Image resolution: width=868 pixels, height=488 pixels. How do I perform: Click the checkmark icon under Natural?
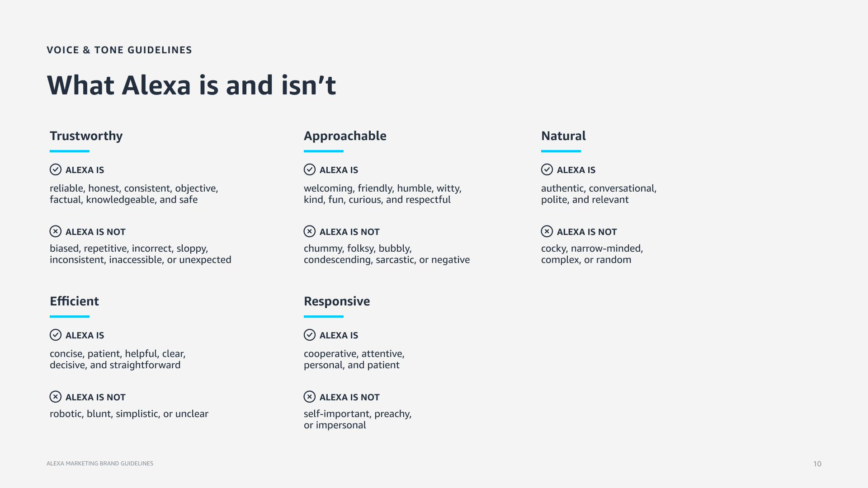pyautogui.click(x=547, y=169)
